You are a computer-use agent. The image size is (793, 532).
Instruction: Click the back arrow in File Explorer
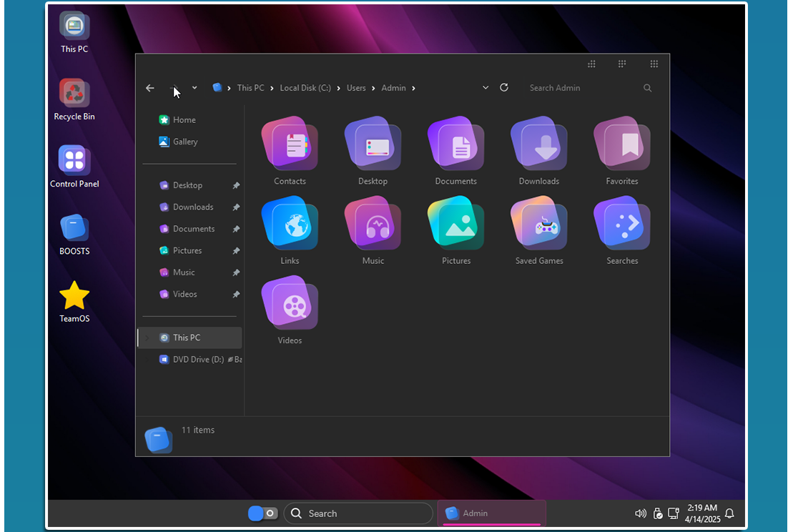[x=150, y=88]
